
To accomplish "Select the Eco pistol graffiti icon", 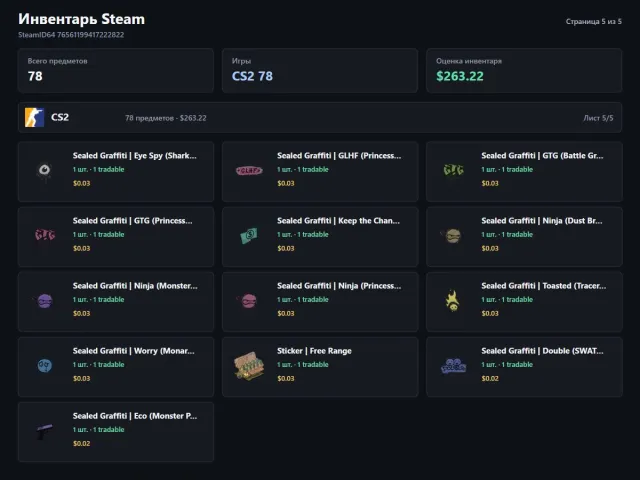I will 44,431.
